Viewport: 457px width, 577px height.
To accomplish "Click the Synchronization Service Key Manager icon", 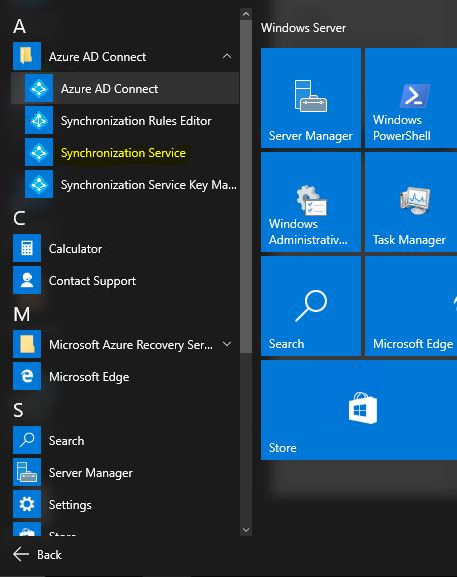I will [x=39, y=184].
